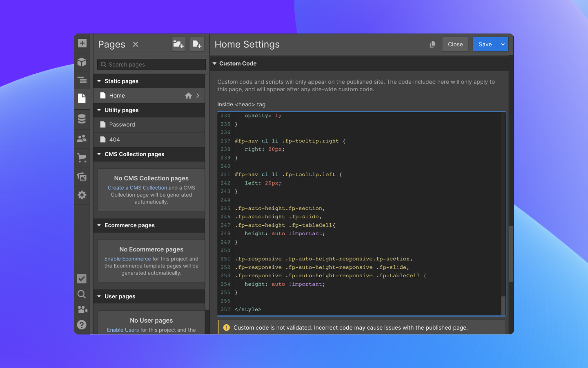588x368 pixels.
Task: Click the create new page icon
Action: (x=197, y=44)
